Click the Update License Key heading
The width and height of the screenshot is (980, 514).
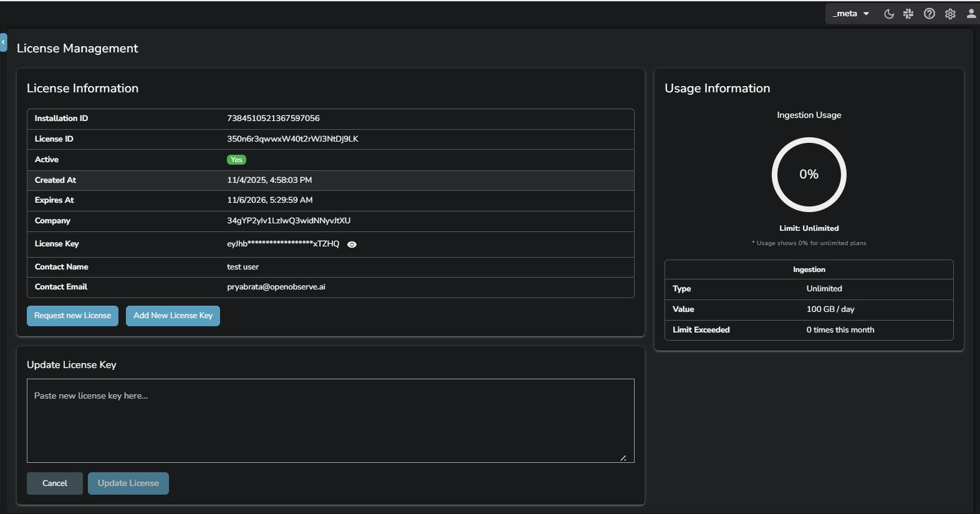click(x=72, y=365)
